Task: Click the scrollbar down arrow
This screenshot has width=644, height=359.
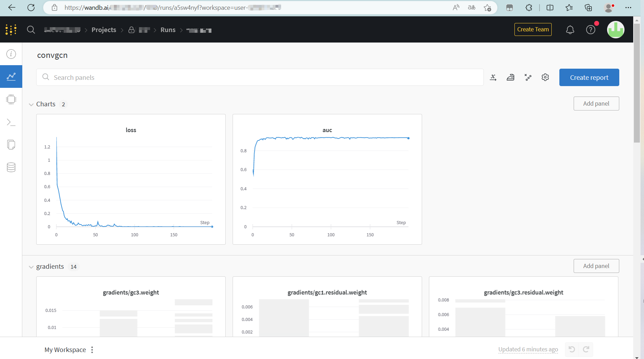Action: coord(637,357)
